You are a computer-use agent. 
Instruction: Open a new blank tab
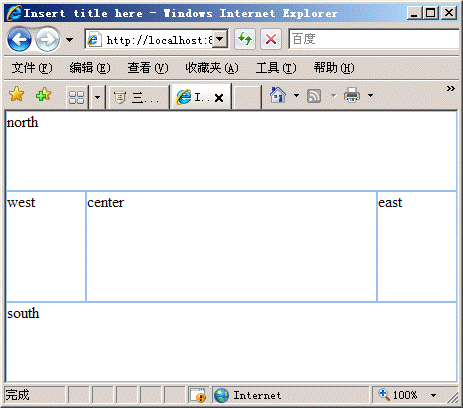[247, 97]
